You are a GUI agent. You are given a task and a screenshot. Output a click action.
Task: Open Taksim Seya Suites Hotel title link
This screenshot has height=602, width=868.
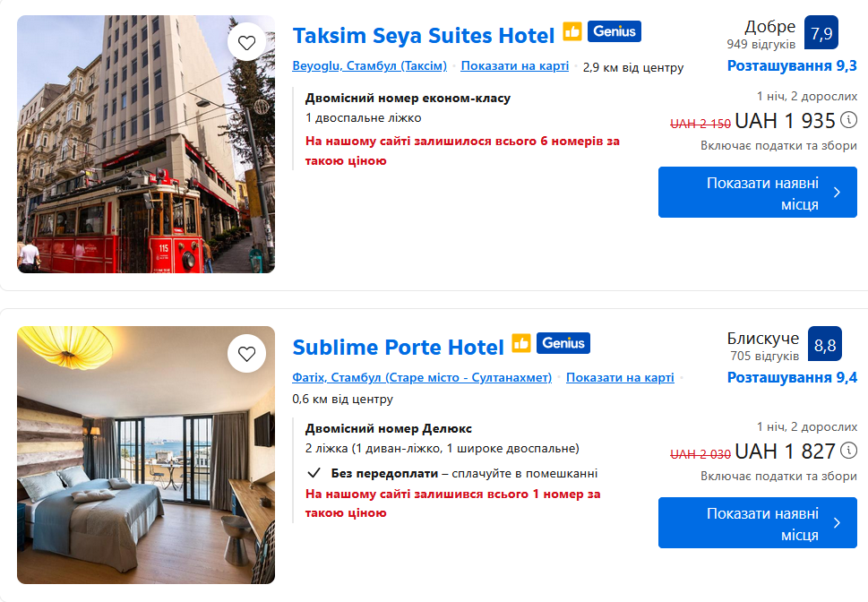tap(424, 36)
